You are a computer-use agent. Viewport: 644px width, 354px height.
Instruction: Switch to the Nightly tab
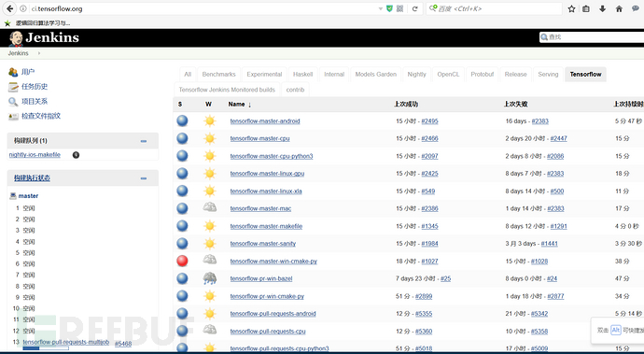pyautogui.click(x=417, y=75)
